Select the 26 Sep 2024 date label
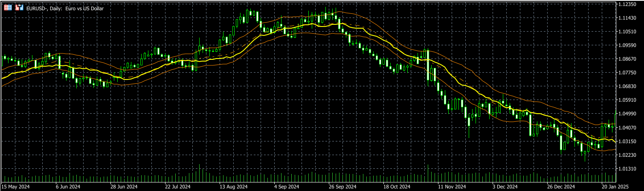The height and width of the screenshot is (191, 644). coord(342,187)
